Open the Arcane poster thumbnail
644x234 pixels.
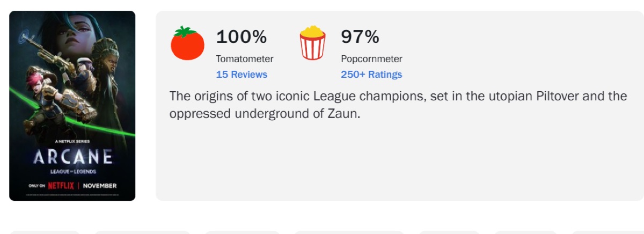[72, 106]
